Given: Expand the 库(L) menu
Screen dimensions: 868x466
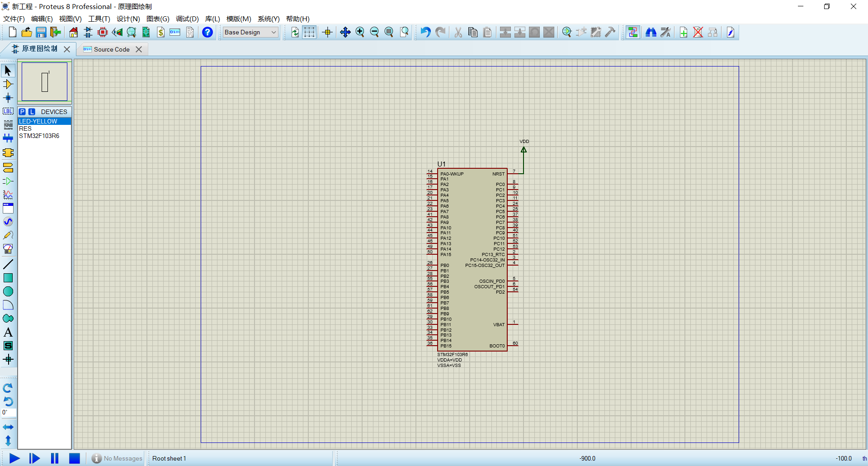Looking at the screenshot, I should (212, 19).
